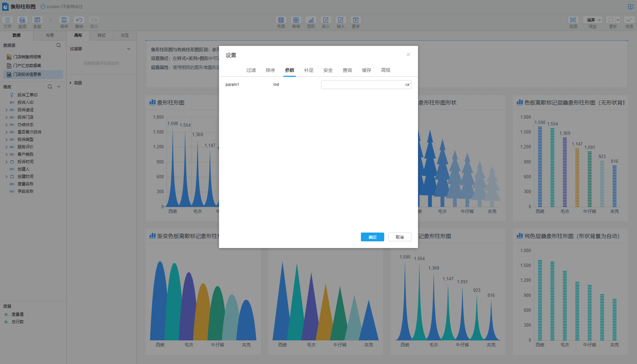The height and width of the screenshot is (364, 637).
Task: Open the 数据 (Data) toolbar icon
Action: pyautogui.click(x=22, y=20)
